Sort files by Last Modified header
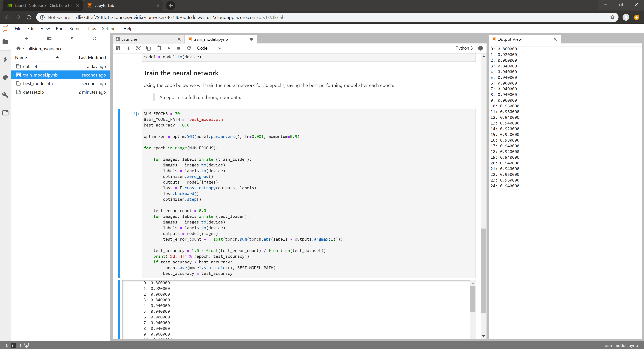 92,58
